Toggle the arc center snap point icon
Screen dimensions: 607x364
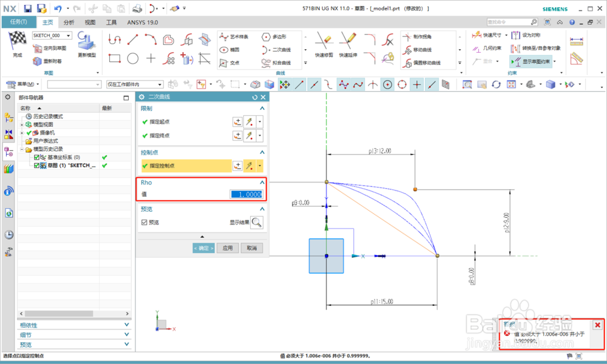[x=387, y=85]
